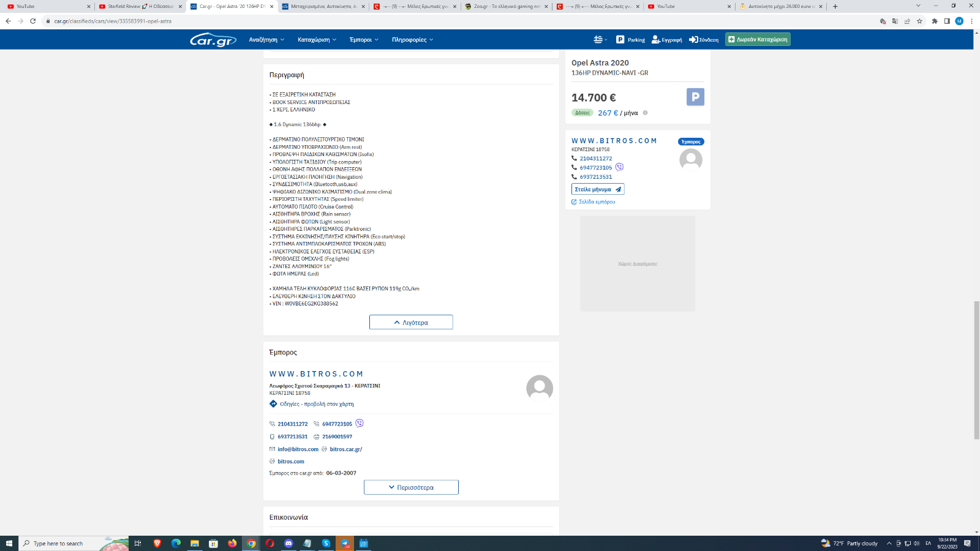This screenshot has height=551, width=980.
Task: Click the advertising space placeholder
Action: coord(638,263)
